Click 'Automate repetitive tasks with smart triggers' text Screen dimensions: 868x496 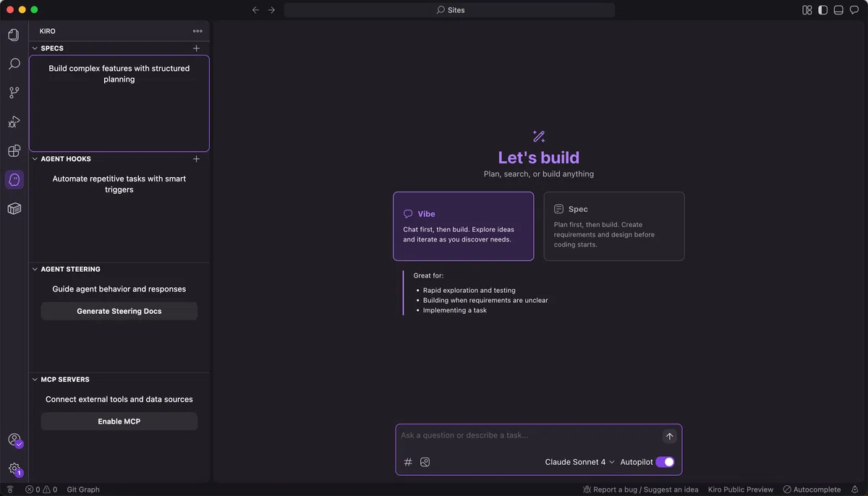tap(119, 184)
